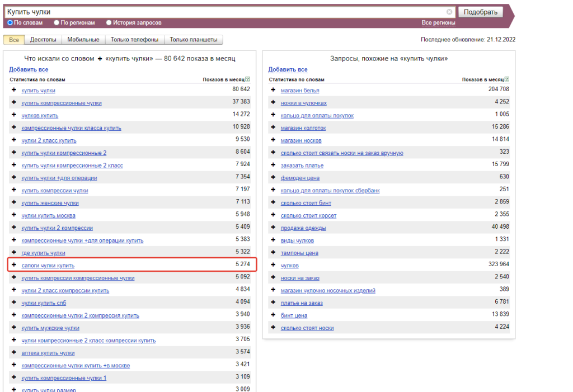Clear the search field with the X icon

tap(449, 12)
